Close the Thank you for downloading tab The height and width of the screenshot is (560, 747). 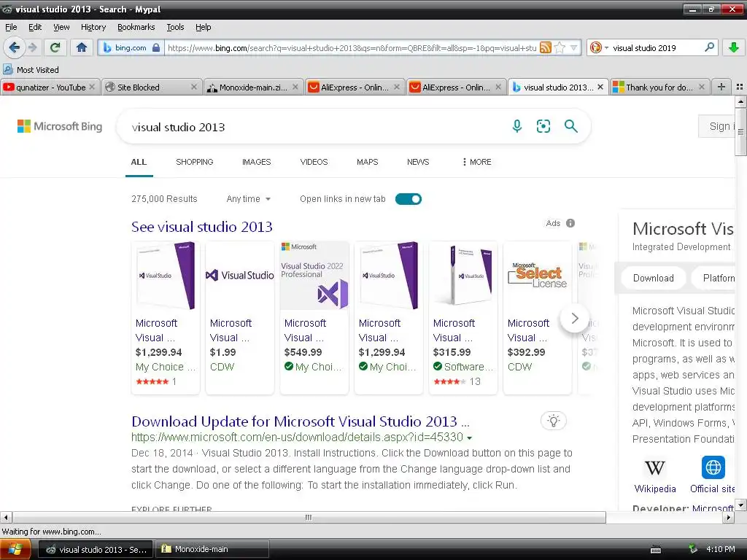[701, 87]
